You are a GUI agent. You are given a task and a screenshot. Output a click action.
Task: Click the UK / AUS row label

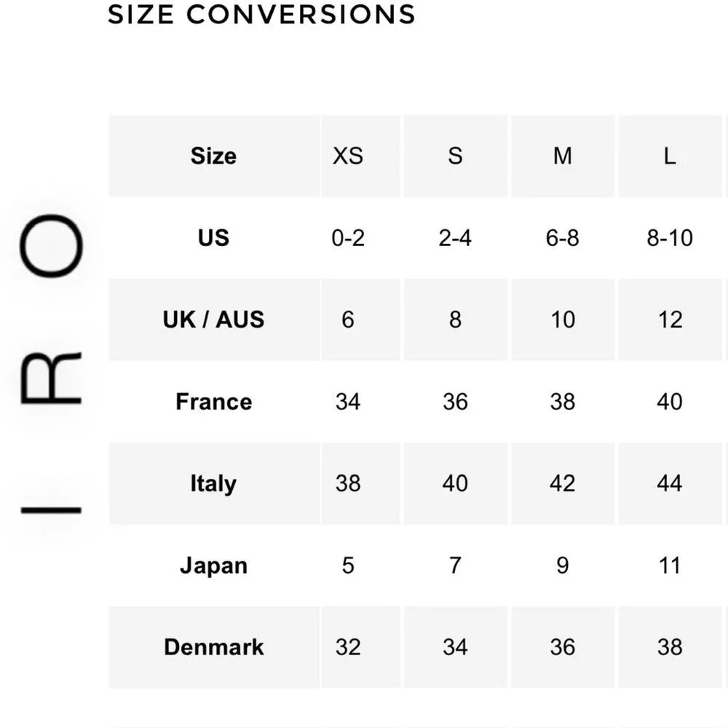tap(213, 320)
